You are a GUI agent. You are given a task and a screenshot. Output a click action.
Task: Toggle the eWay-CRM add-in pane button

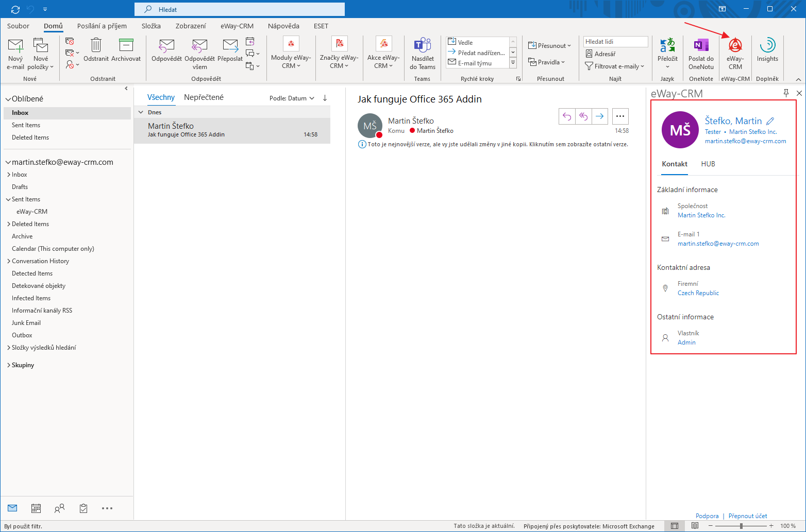[x=735, y=54]
